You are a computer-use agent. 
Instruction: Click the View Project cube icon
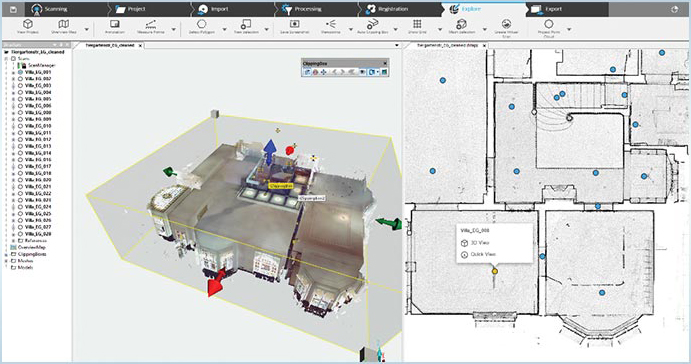(x=28, y=24)
